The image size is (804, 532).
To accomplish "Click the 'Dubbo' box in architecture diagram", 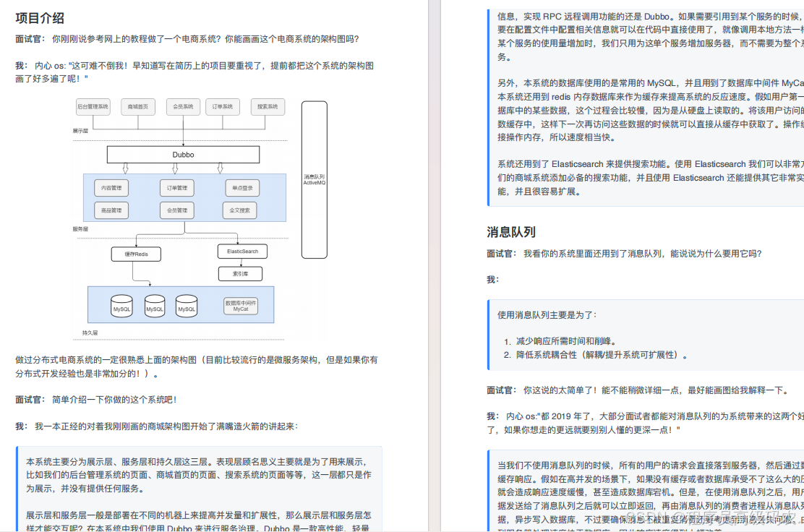I will click(x=183, y=154).
